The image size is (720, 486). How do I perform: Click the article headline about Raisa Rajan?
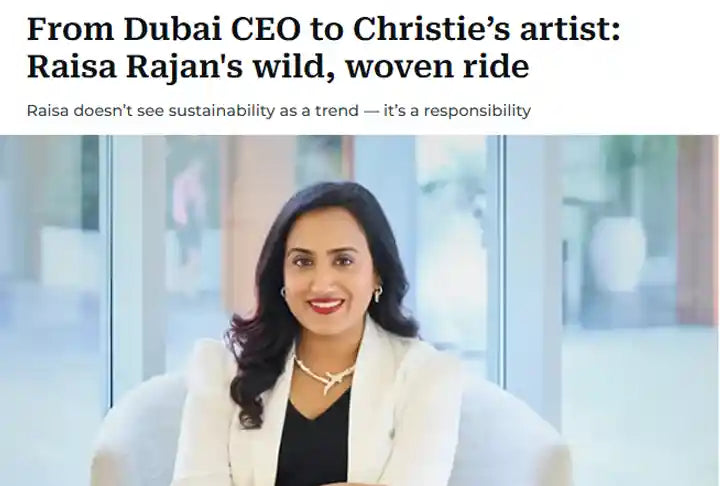click(324, 48)
